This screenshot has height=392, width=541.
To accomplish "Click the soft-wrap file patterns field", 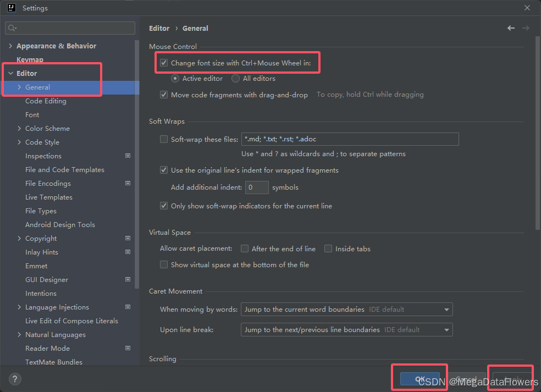I will point(350,139).
